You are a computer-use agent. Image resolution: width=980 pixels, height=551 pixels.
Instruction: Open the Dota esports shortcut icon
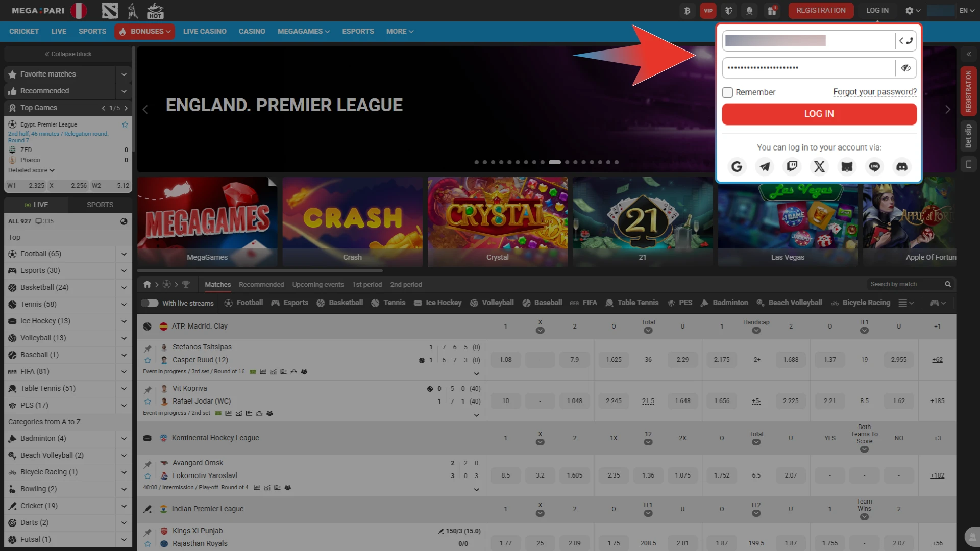(x=110, y=10)
